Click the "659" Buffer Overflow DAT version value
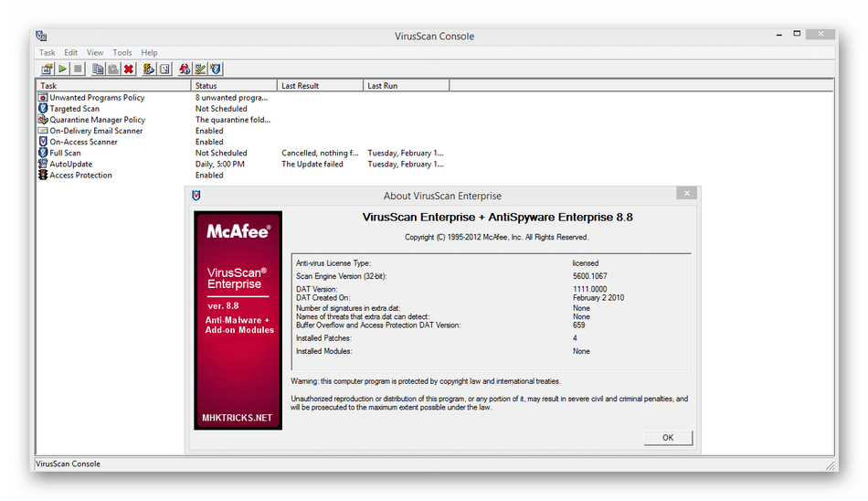The width and height of the screenshot is (868, 501). click(x=579, y=325)
